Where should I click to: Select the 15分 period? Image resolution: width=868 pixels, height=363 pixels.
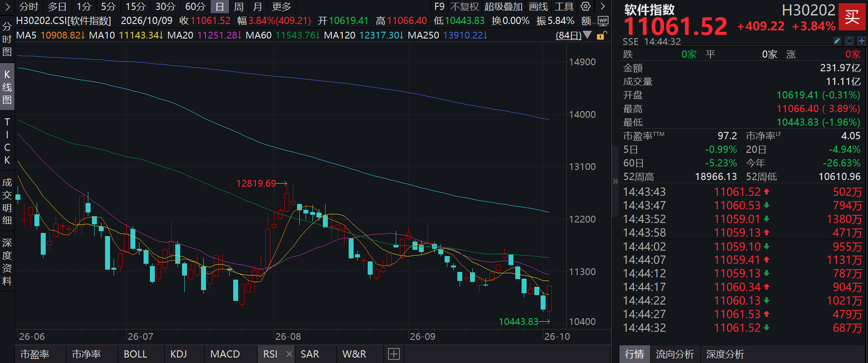(135, 6)
